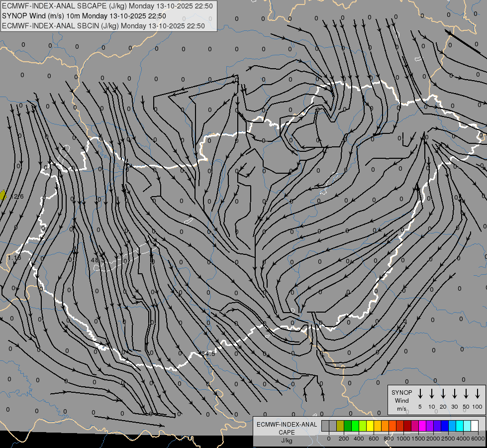487x448 pixels.
Task: Click the 20 m/s wind arrow in legend
Action: 443,394
